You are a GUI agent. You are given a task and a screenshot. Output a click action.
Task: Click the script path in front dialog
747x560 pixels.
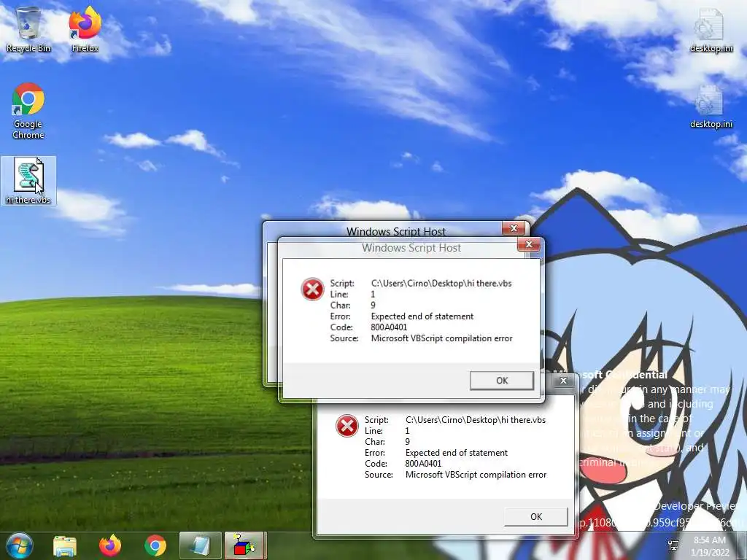pos(441,284)
